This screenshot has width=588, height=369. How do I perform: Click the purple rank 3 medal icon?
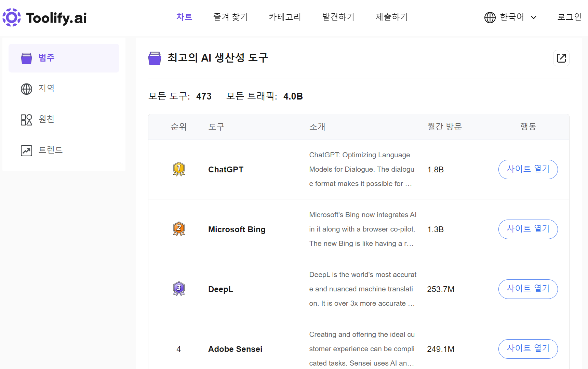(179, 289)
